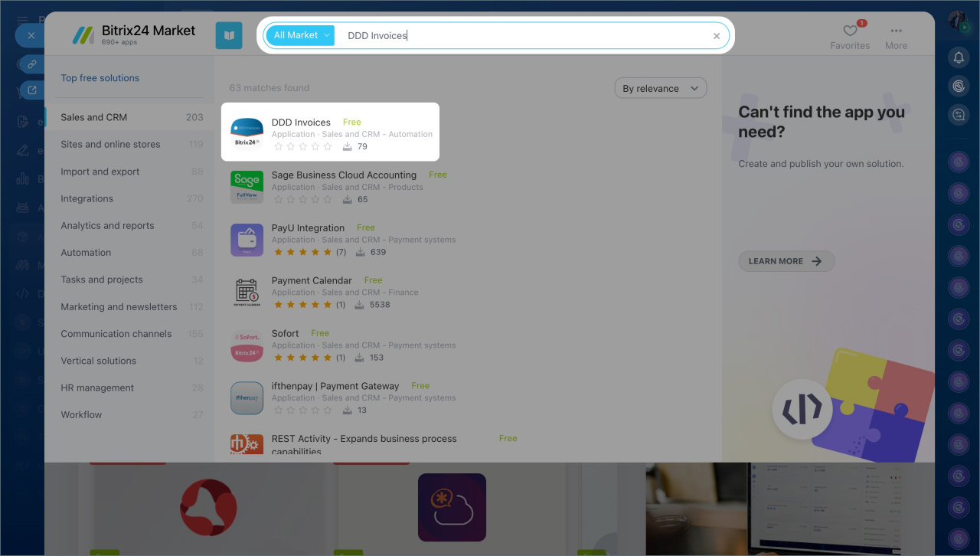The image size is (980, 556).
Task: Choose the Automation category
Action: (86, 253)
